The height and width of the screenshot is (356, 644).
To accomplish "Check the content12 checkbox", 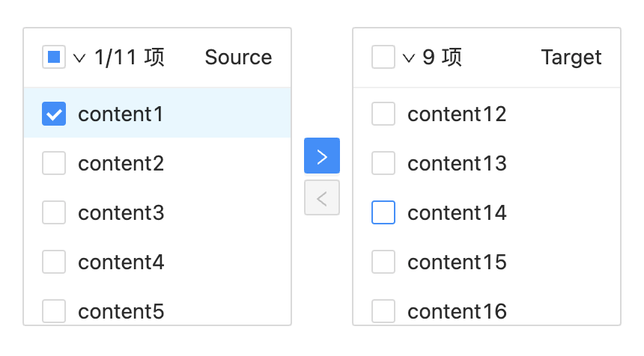I will (383, 114).
